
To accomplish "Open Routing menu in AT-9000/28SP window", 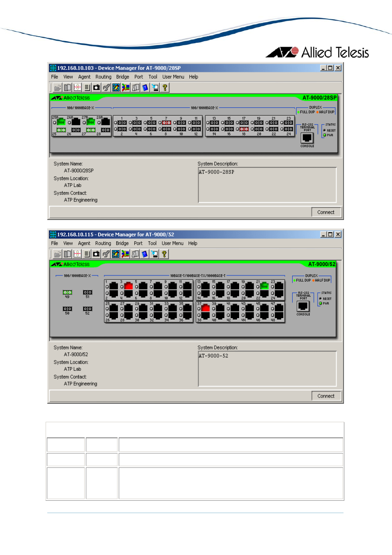I will click(x=104, y=77).
